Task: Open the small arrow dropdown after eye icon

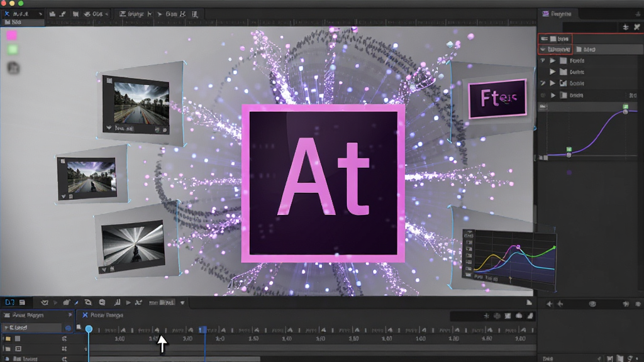Action: [107, 14]
